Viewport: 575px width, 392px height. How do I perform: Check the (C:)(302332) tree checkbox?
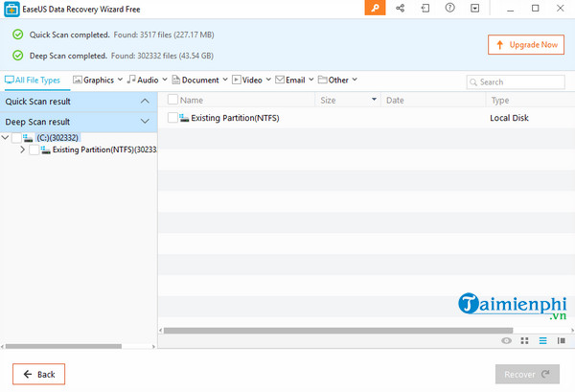click(x=16, y=138)
